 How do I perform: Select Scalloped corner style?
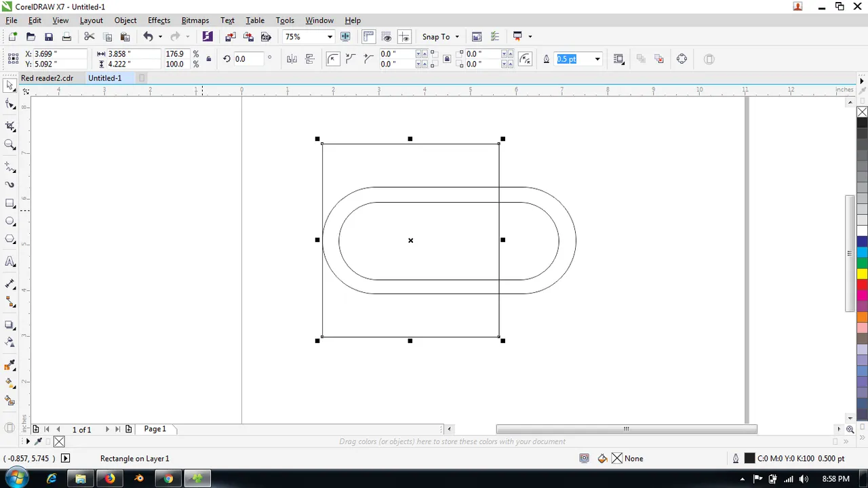pos(351,59)
